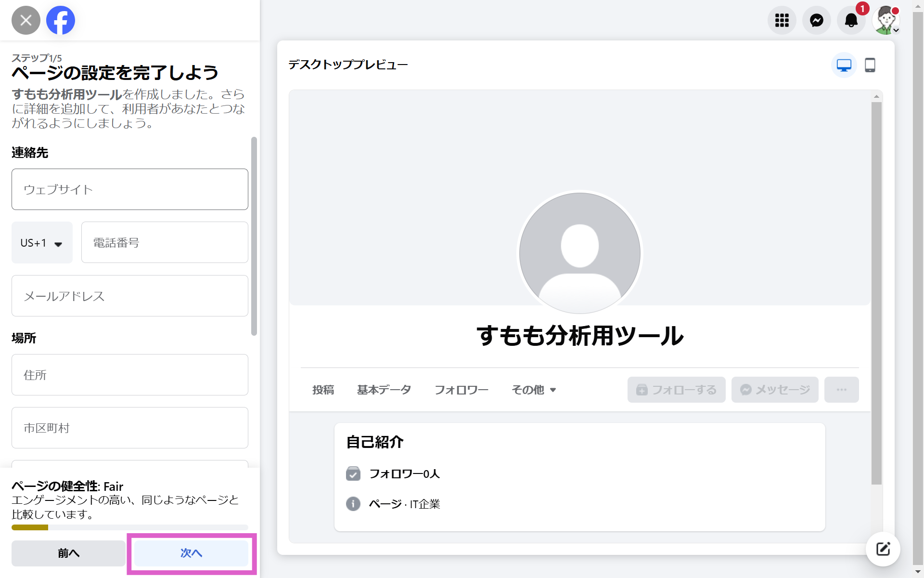Click the compose edit floating icon
The height and width of the screenshot is (578, 924).
tap(883, 549)
